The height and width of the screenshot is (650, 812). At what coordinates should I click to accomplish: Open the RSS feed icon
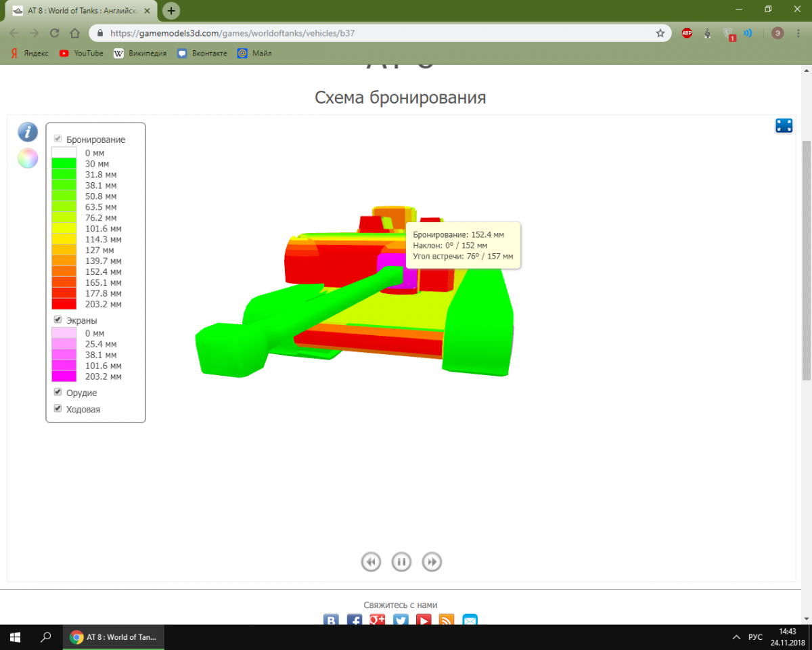tap(447, 620)
